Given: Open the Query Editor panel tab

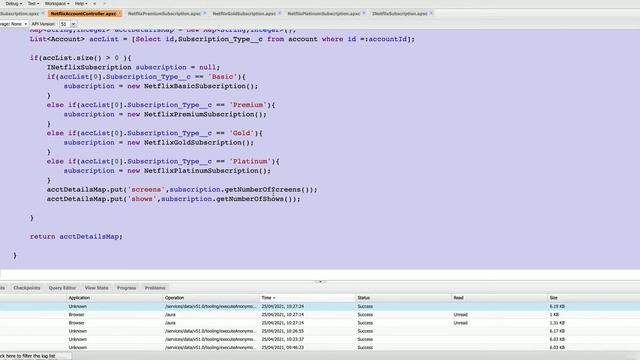Looking at the screenshot, I should pos(62,288).
